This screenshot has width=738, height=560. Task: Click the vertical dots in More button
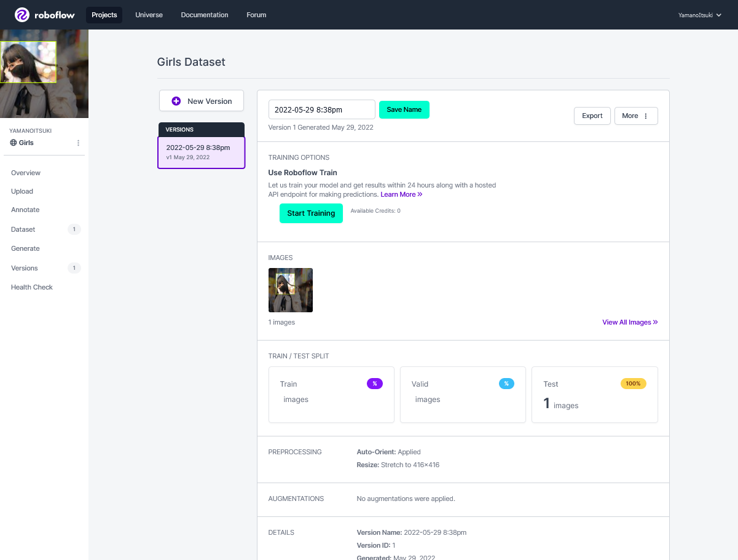tap(646, 116)
